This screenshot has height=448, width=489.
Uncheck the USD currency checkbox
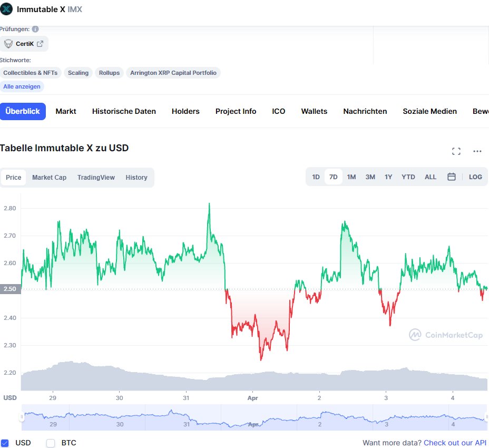pyautogui.click(x=5, y=443)
